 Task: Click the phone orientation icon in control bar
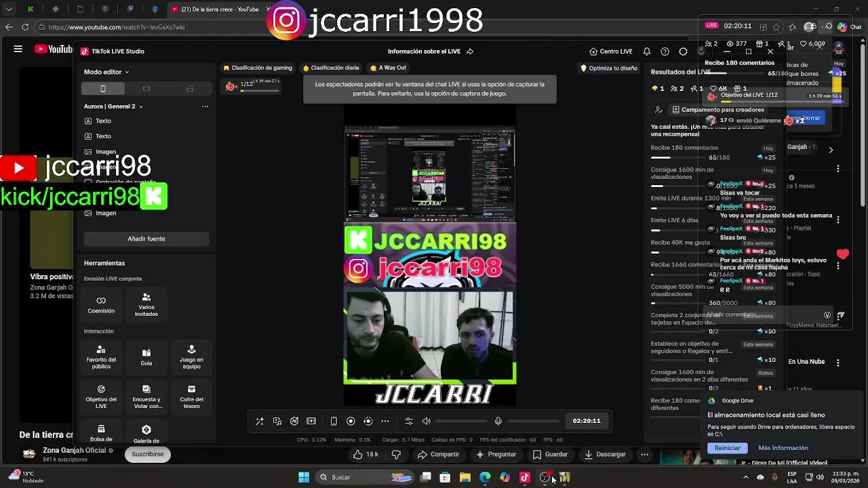(334, 421)
